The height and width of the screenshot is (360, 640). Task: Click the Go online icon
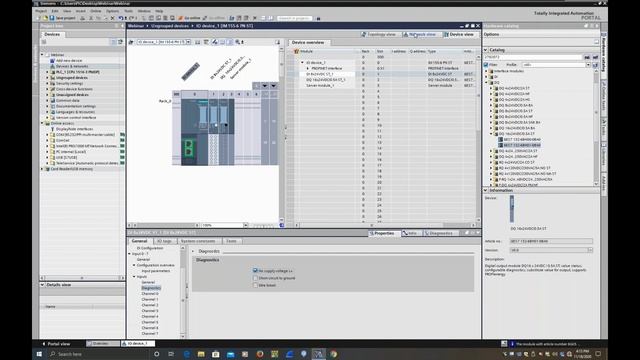[180, 18]
